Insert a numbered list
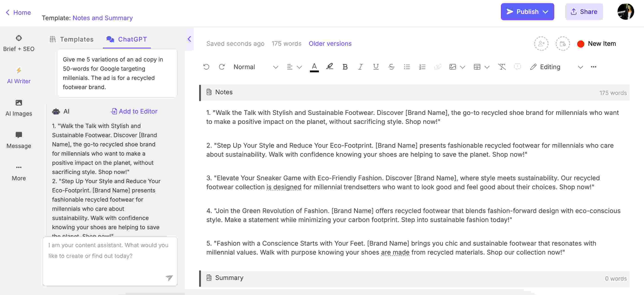Viewport: 644px width, 295px height. 422,67
